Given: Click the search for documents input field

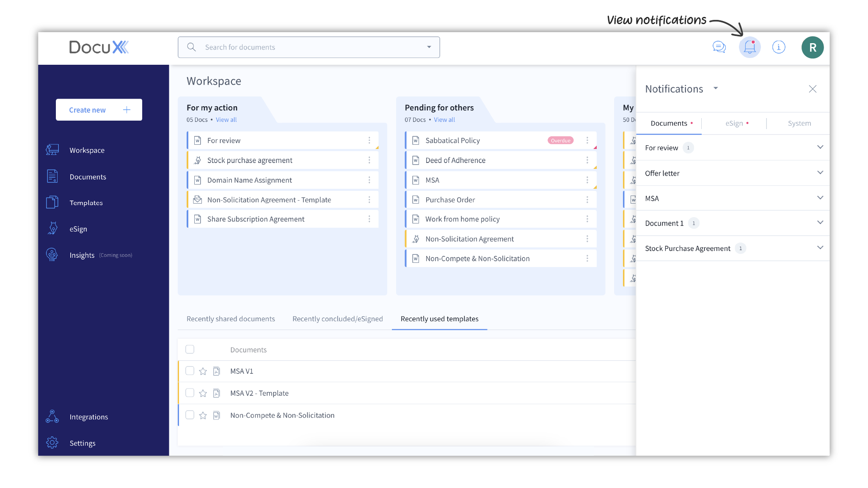Looking at the screenshot, I should coord(308,47).
